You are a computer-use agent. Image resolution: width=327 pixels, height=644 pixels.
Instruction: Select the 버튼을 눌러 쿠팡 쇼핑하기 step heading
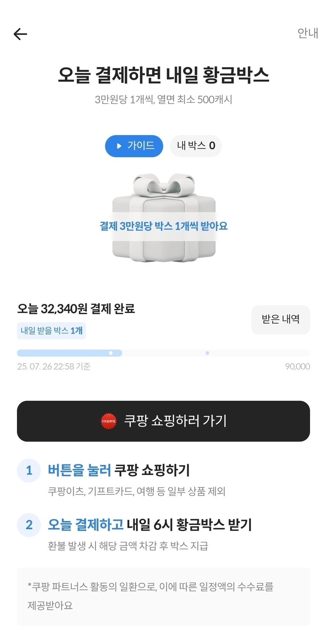(x=119, y=470)
